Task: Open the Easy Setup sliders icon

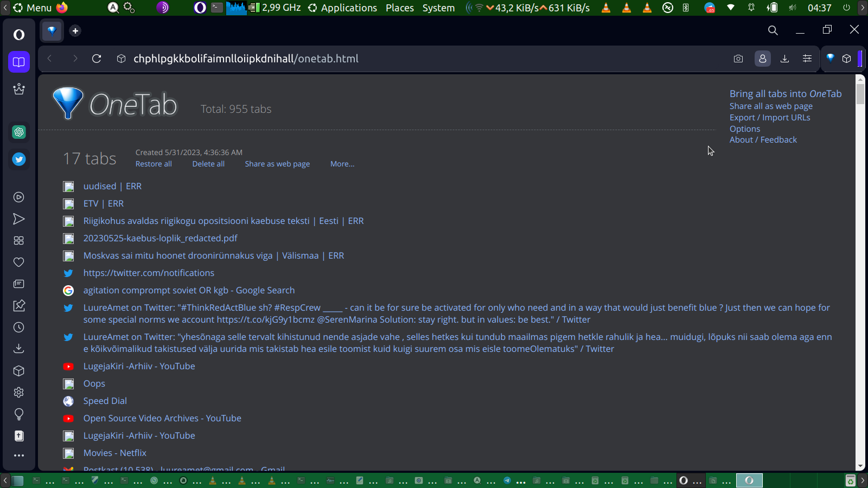Action: 807,59
